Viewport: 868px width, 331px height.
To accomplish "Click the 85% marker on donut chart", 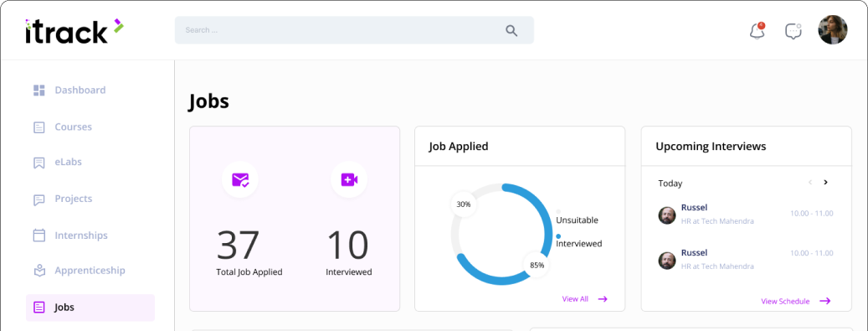I will click(x=537, y=265).
